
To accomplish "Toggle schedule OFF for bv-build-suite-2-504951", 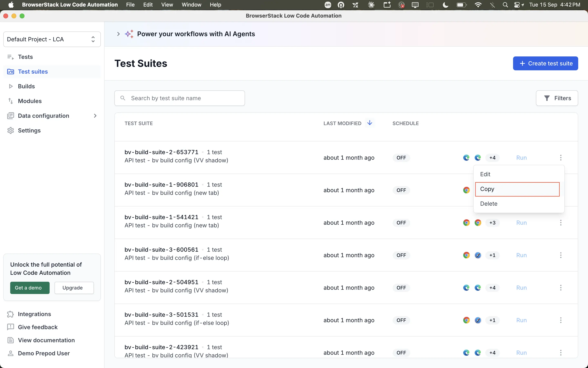I will [401, 288].
